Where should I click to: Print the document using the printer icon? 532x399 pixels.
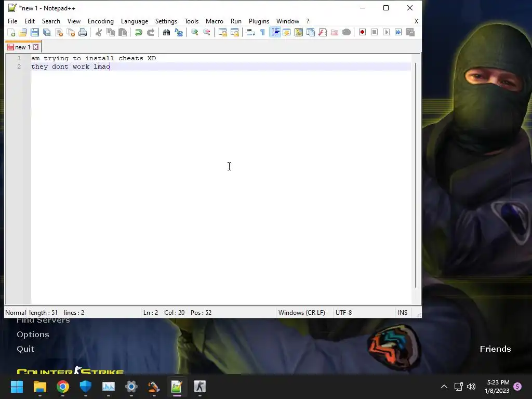tap(83, 32)
